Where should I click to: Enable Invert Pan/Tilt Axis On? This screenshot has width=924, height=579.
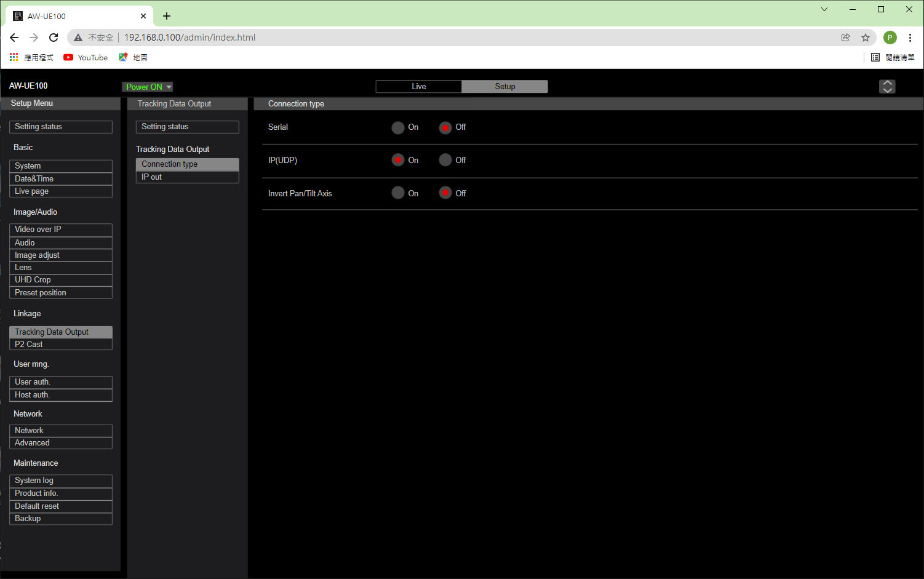click(x=398, y=193)
